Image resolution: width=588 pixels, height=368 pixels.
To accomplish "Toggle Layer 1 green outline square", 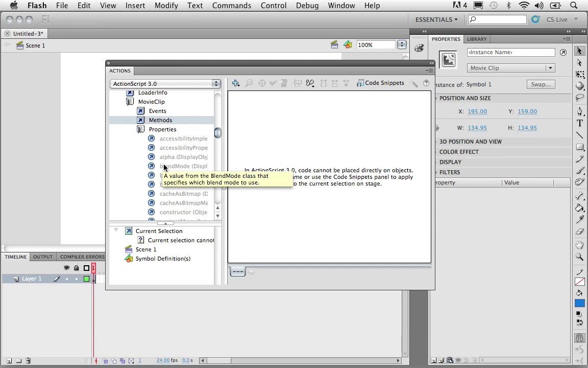I will tap(86, 279).
